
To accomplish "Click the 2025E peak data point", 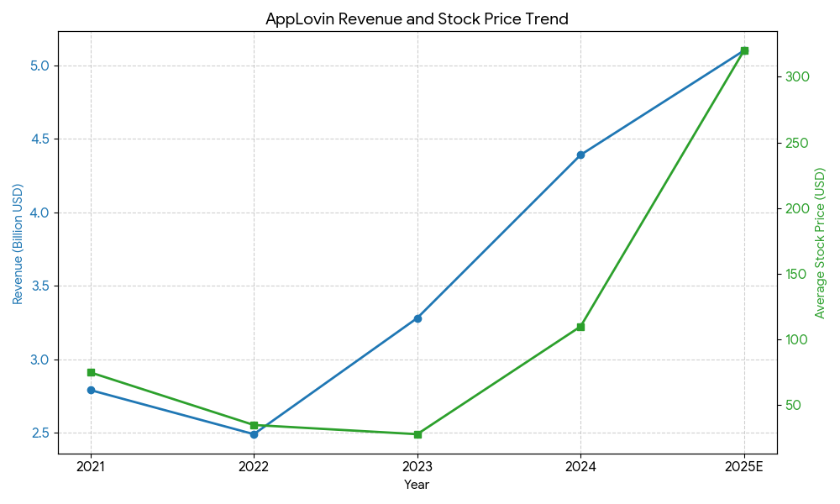I will (x=744, y=51).
